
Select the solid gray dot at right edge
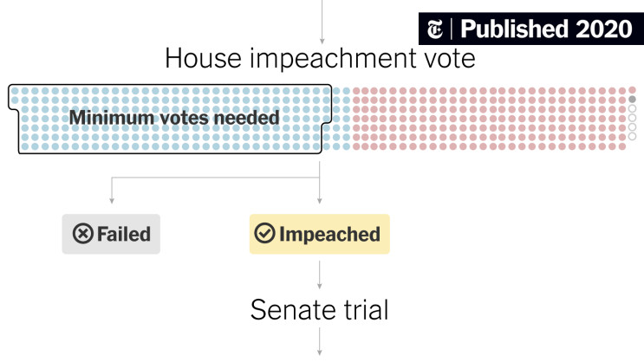click(x=632, y=100)
